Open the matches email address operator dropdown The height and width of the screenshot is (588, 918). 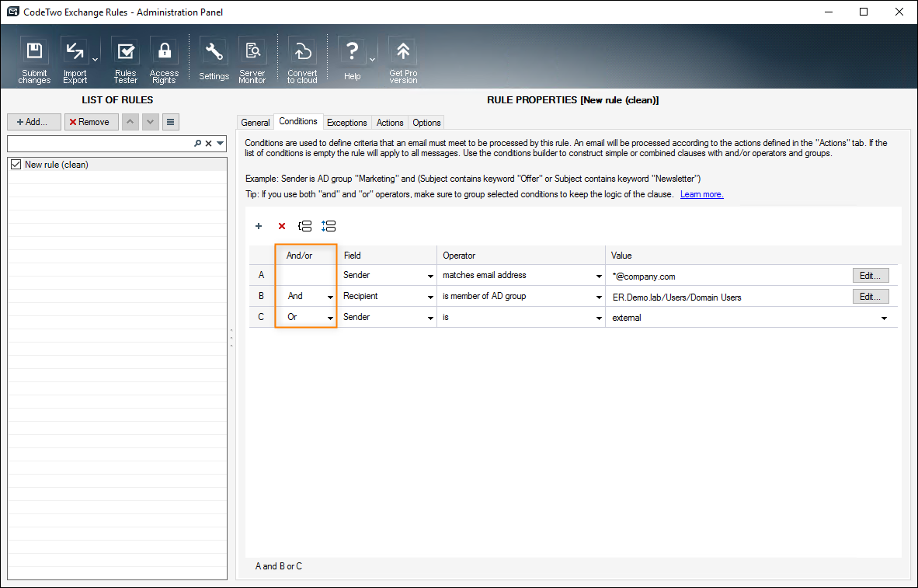pos(599,276)
